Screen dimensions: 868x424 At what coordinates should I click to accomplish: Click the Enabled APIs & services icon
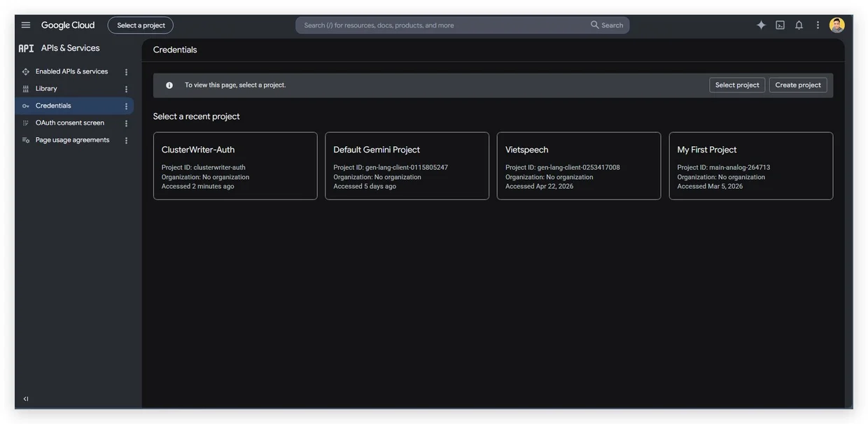coord(26,72)
